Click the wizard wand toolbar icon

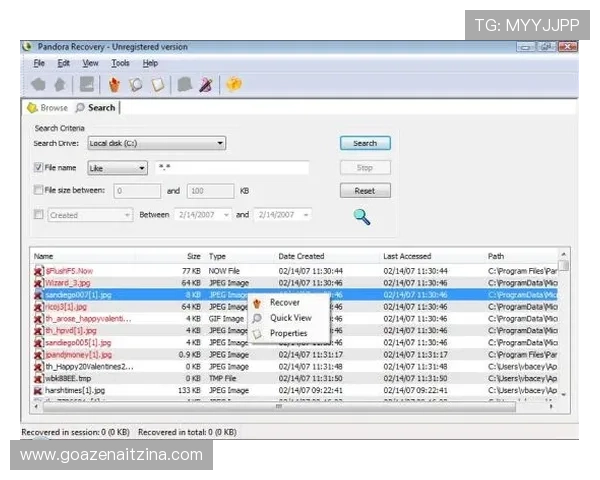(205, 85)
